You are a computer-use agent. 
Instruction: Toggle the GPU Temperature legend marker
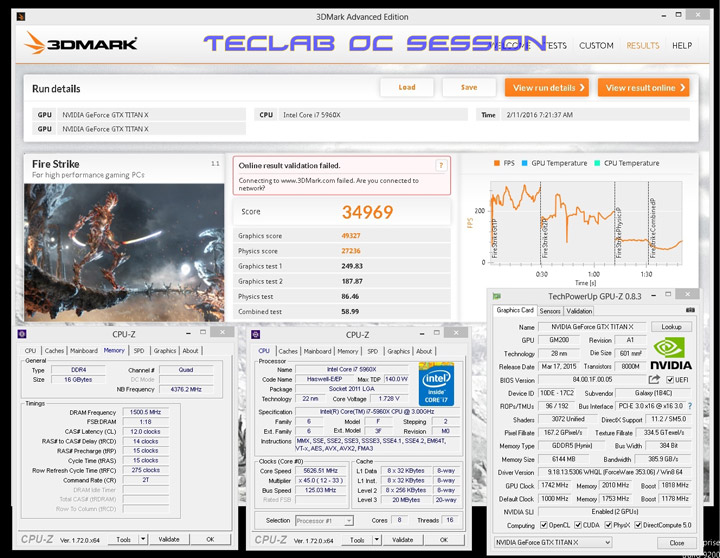524,163
